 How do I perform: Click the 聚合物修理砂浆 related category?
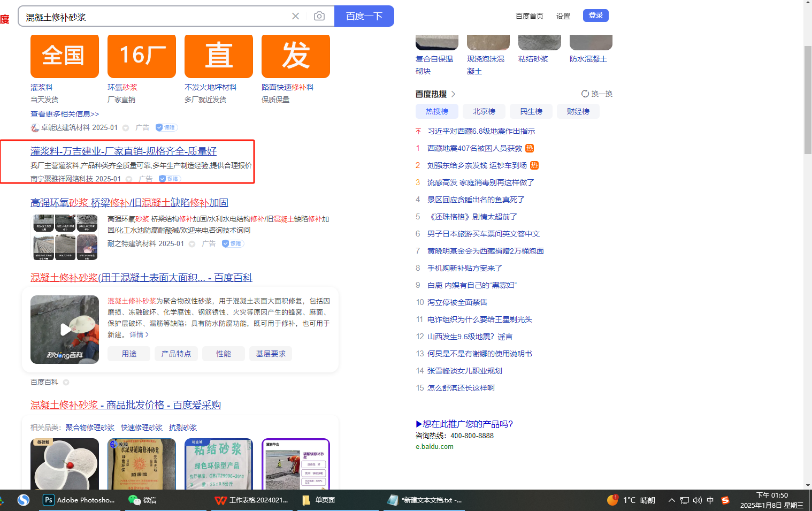pos(90,428)
